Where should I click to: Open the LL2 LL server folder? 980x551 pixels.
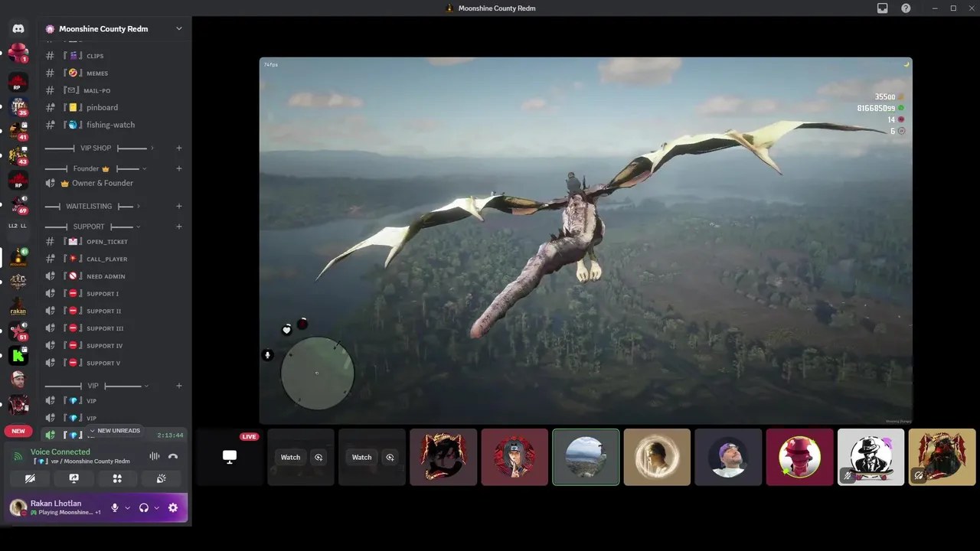[x=18, y=226]
